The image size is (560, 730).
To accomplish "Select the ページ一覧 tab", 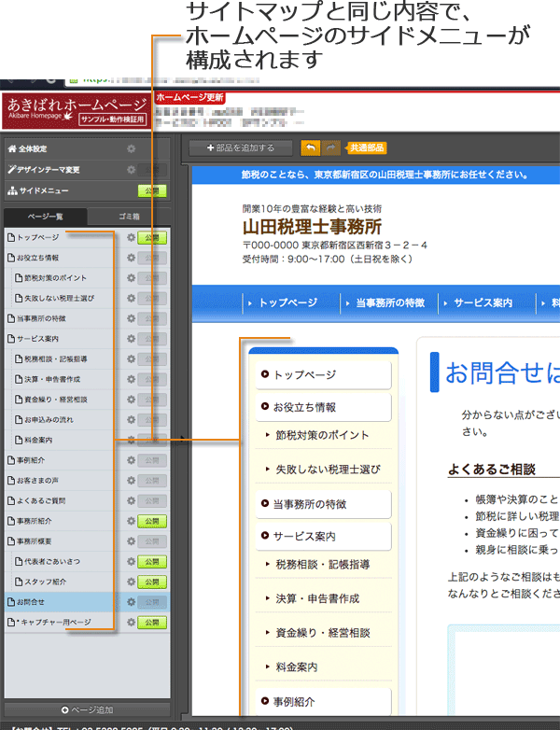I will pyautogui.click(x=45, y=217).
